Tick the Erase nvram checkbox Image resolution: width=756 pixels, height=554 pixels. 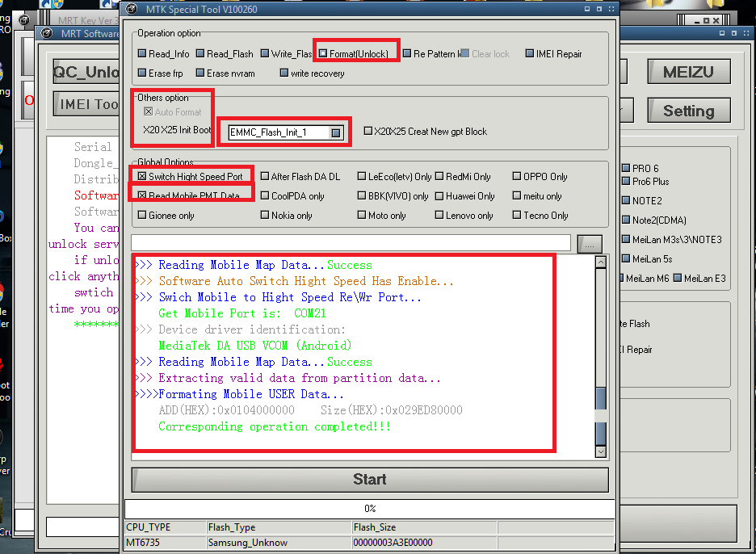pyautogui.click(x=200, y=73)
